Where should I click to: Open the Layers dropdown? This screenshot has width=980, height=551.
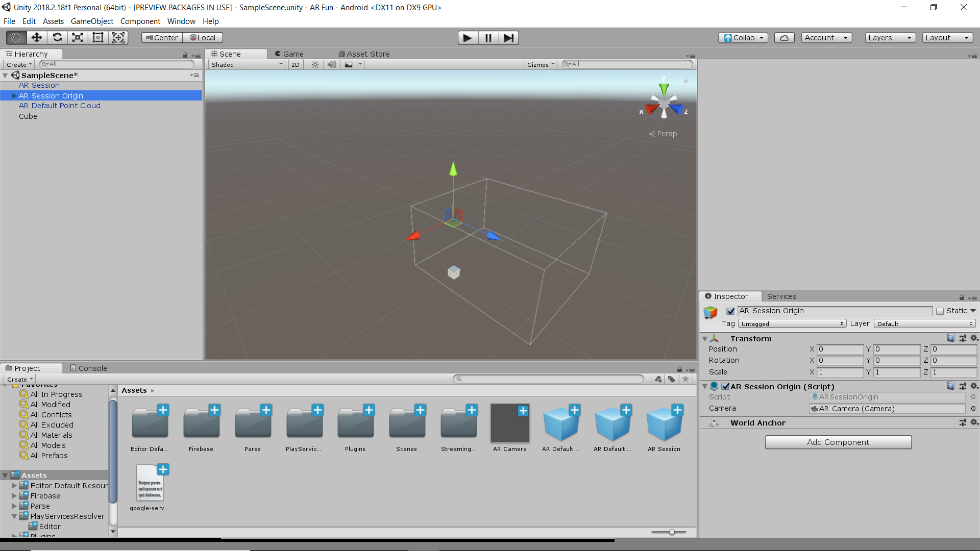coord(890,38)
